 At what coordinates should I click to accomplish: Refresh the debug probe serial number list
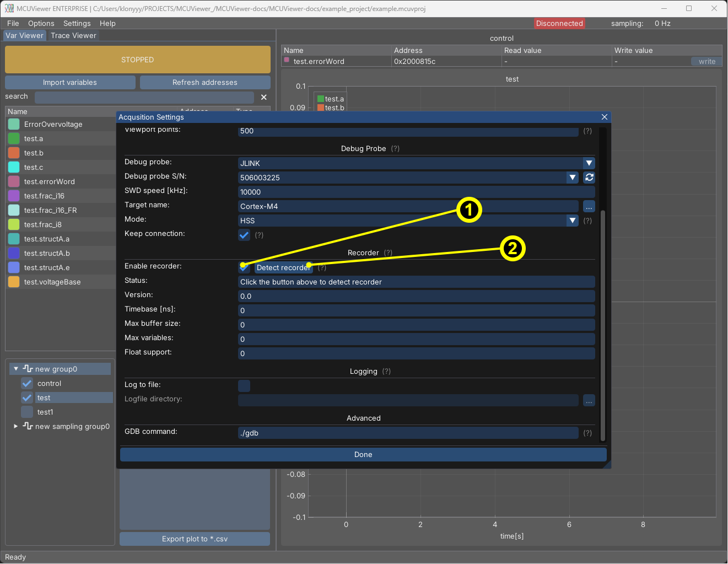pos(589,178)
